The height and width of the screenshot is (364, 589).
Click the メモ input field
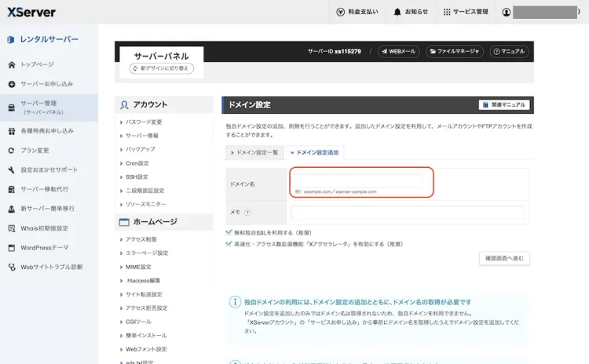(x=408, y=213)
